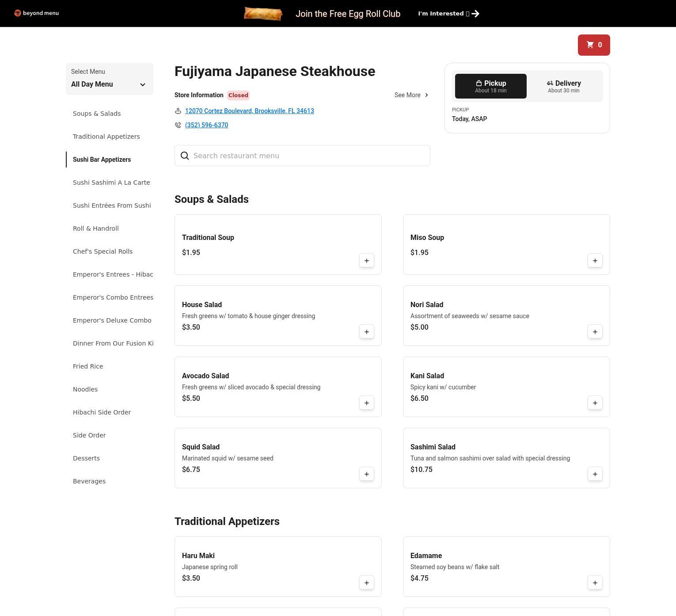Add Miso Soup to the cart
The image size is (676, 616).
(x=595, y=261)
